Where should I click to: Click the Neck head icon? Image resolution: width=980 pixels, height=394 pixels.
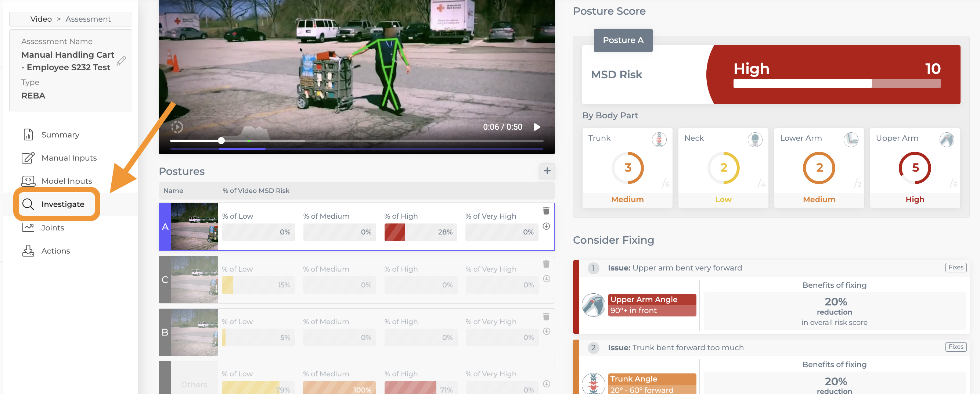[755, 140]
